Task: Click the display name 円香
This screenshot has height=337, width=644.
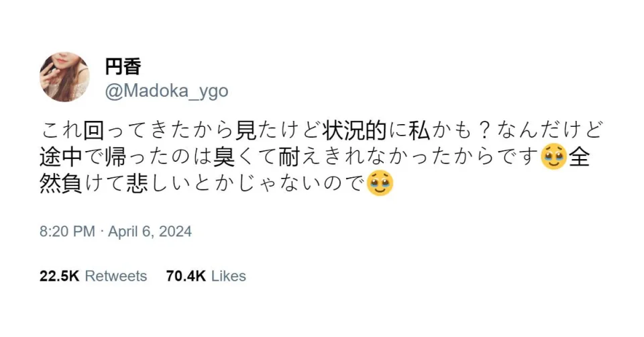Action: coord(123,66)
